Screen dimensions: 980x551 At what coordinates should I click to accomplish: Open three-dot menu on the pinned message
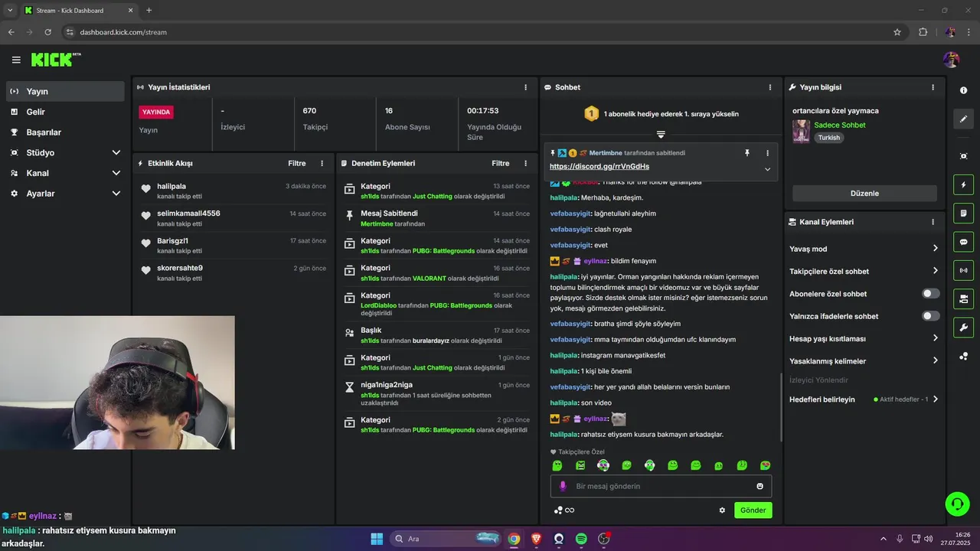tap(767, 153)
